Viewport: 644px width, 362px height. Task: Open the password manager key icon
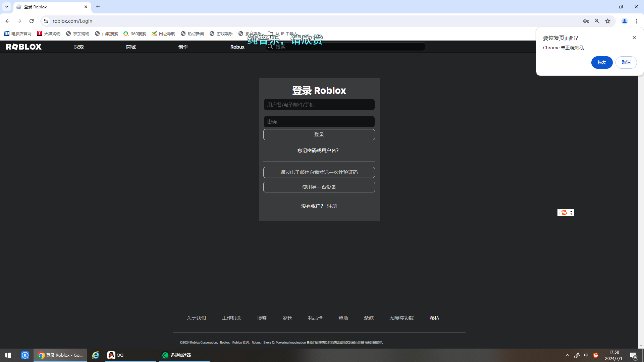tap(586, 21)
